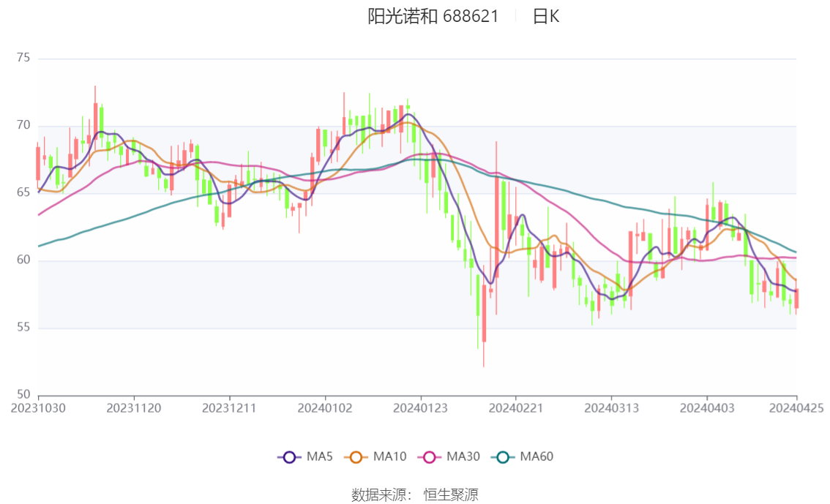This screenshot has height=504, width=830.
Task: Select the 日K label in the title
Action: (546, 16)
